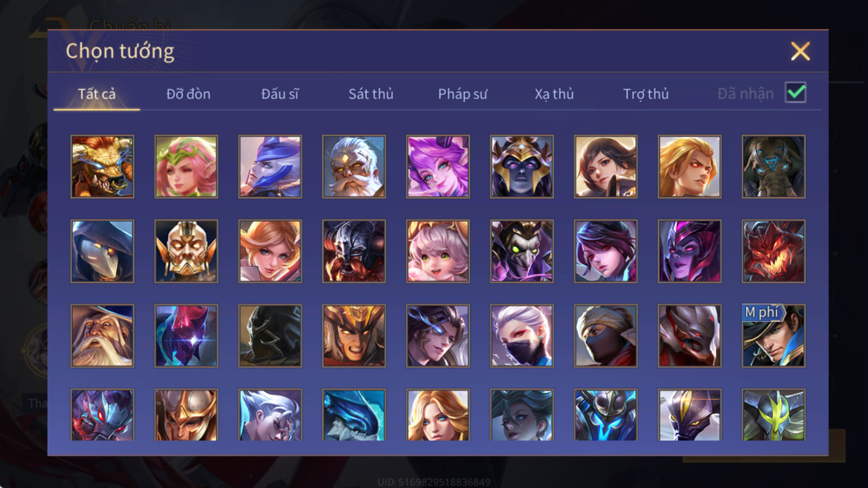Open the Trợ thủ tab
Screen dimensions: 868x488
[x=646, y=94]
